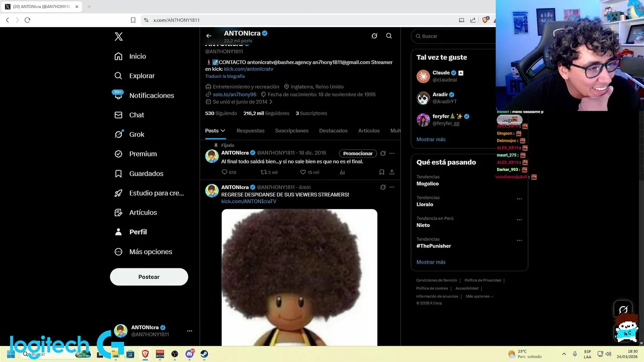The width and height of the screenshot is (644, 362).
Task: Open more options on the pinned post
Action: [x=392, y=153]
